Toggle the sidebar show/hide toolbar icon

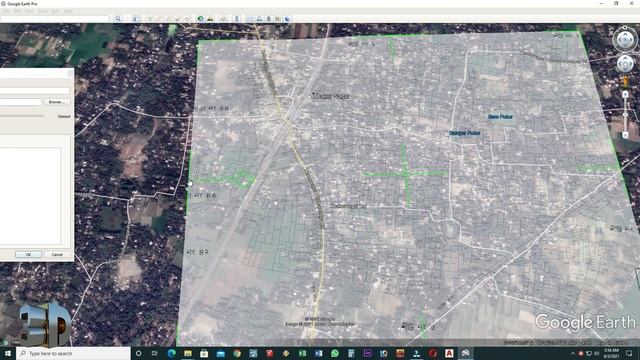pos(136,19)
